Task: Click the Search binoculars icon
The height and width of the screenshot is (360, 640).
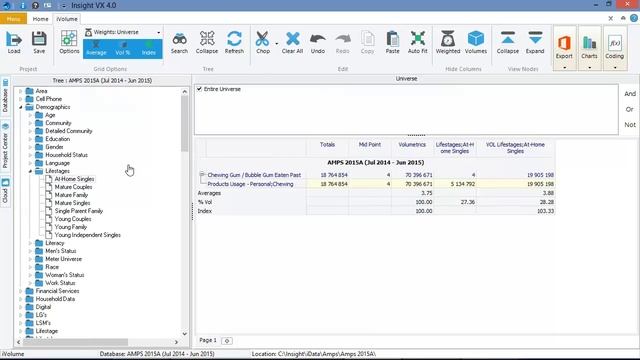Action: pyautogui.click(x=179, y=39)
